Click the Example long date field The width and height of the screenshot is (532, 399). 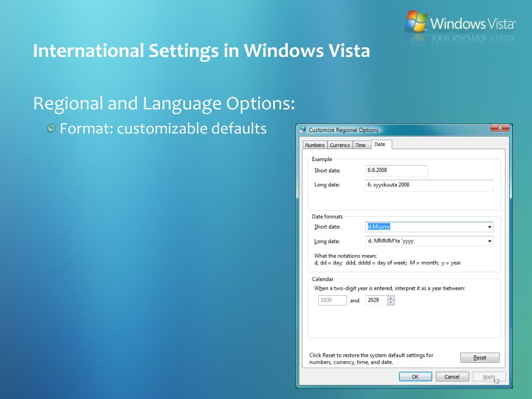429,185
